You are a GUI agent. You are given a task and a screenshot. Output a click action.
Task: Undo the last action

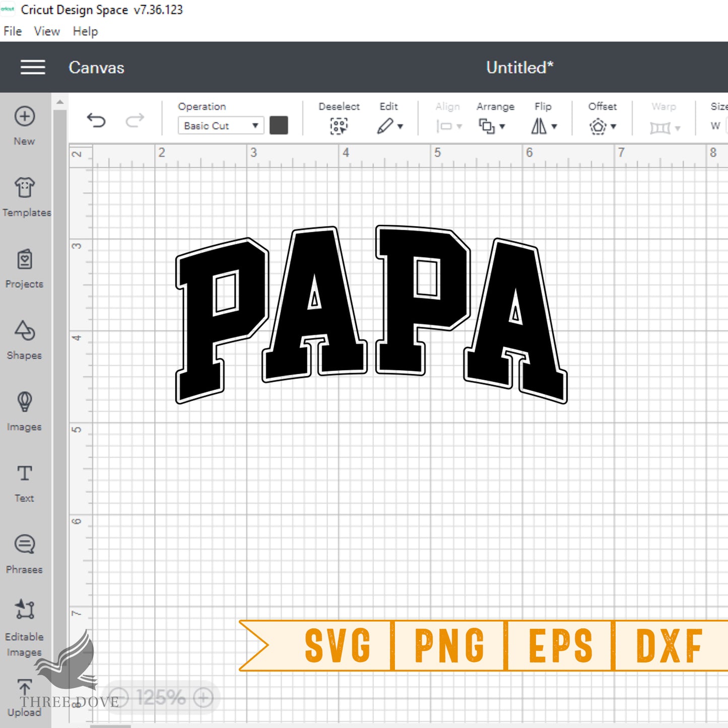pyautogui.click(x=96, y=121)
